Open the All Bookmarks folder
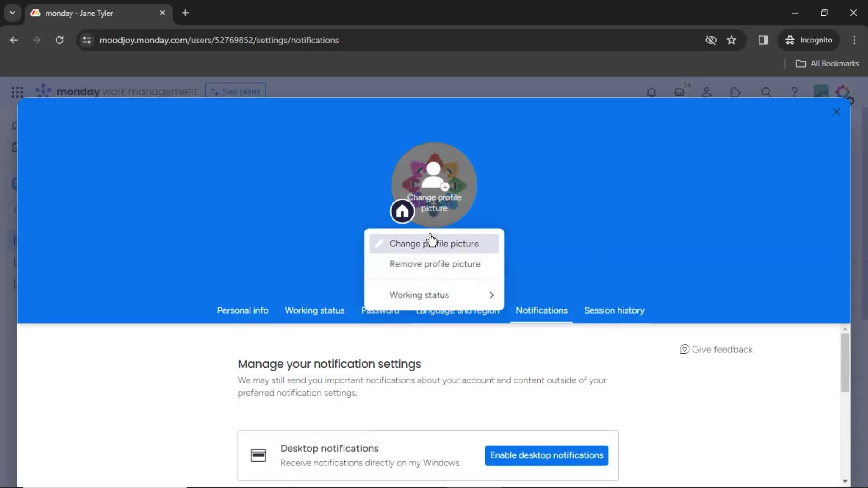This screenshot has width=868, height=488. click(x=827, y=64)
